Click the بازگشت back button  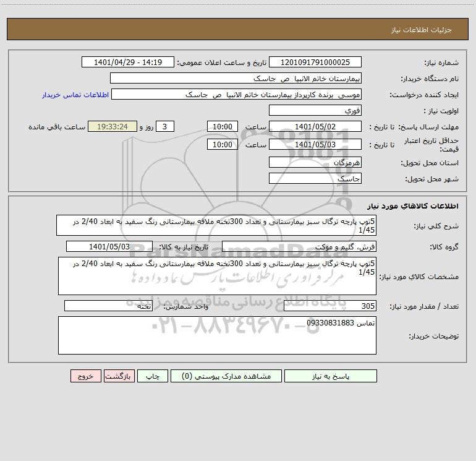pyautogui.click(x=119, y=376)
